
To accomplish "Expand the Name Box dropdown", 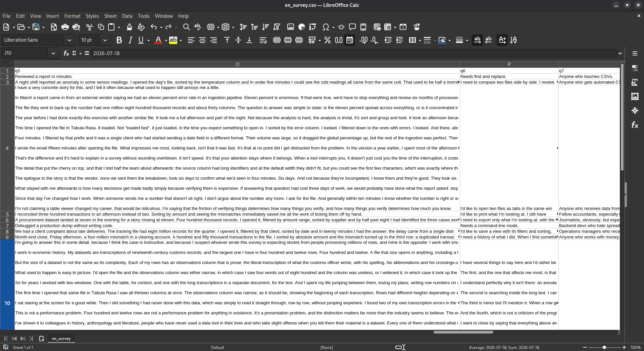I will (x=53, y=53).
